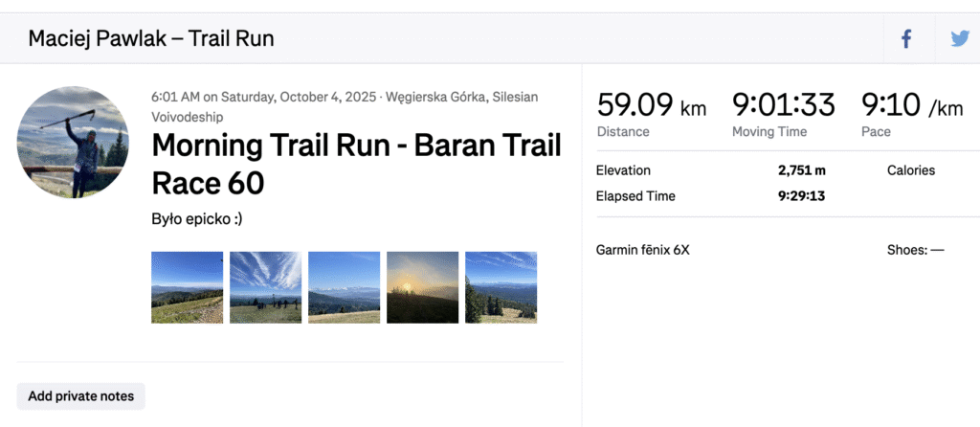Click the Calories label
This screenshot has height=427, width=980.
pyautogui.click(x=910, y=170)
